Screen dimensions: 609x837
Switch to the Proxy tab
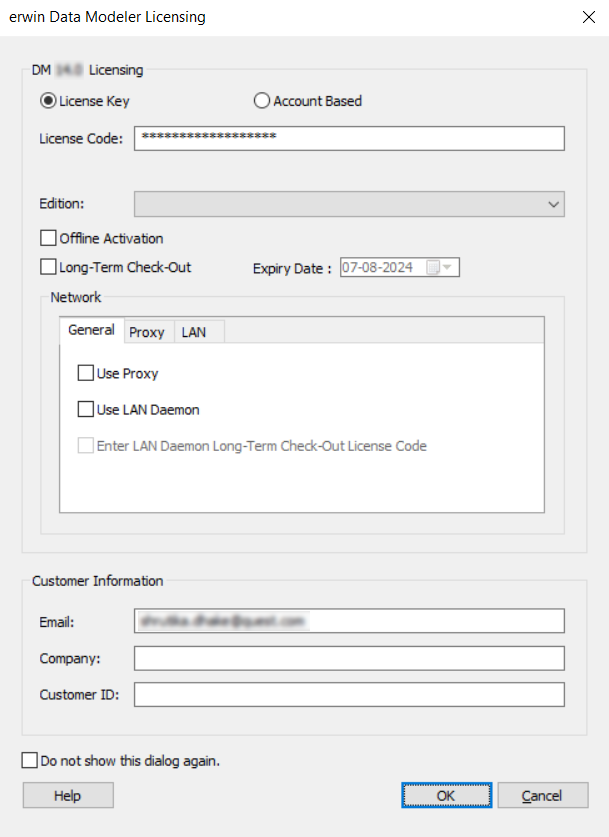[147, 331]
